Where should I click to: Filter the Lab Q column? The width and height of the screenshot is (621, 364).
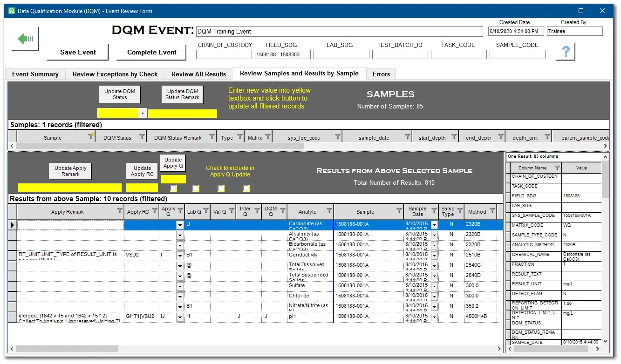coord(206,211)
